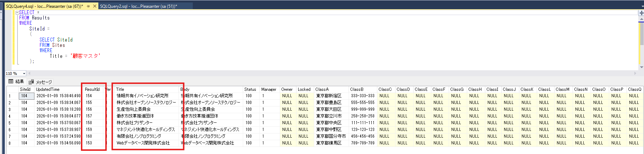Screen dimensions: 644x154
Task: Select Title cell 株式会社プリザンター
Action: tap(146, 123)
